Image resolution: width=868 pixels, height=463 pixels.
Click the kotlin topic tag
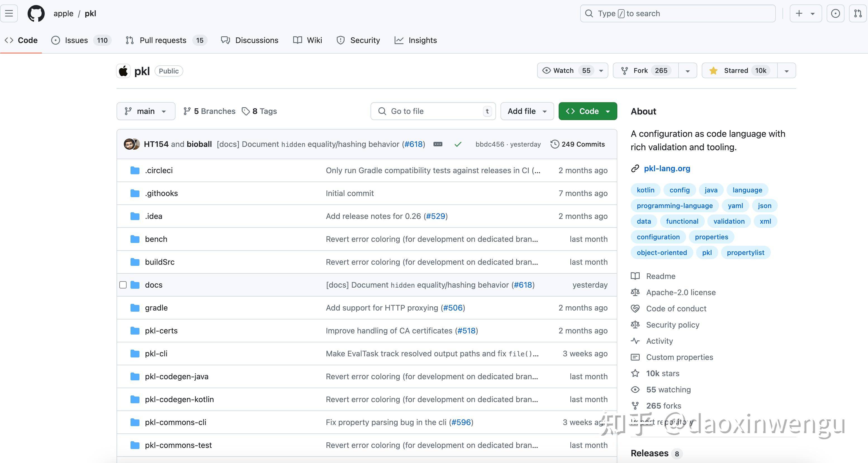[x=645, y=190]
